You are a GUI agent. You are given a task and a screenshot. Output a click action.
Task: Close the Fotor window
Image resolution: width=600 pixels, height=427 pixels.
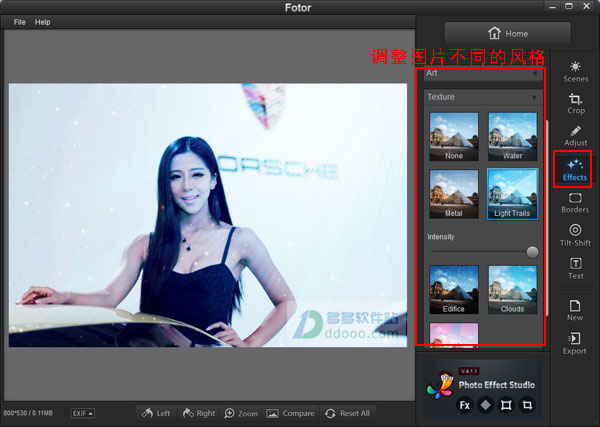(587, 6)
